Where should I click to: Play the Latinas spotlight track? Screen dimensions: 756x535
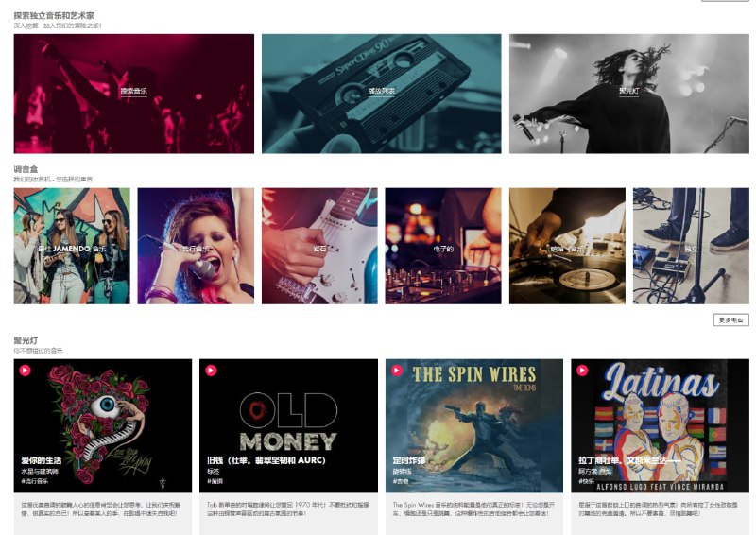point(582,370)
